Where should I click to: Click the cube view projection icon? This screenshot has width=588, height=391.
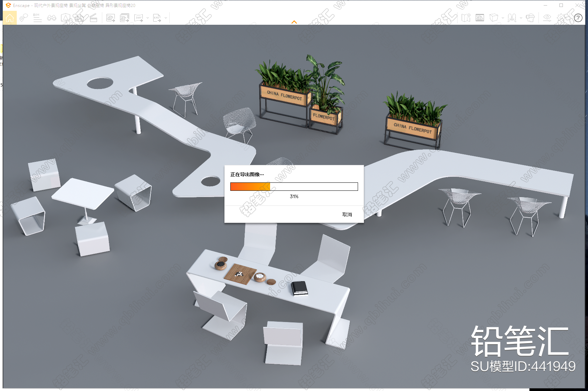point(494,18)
